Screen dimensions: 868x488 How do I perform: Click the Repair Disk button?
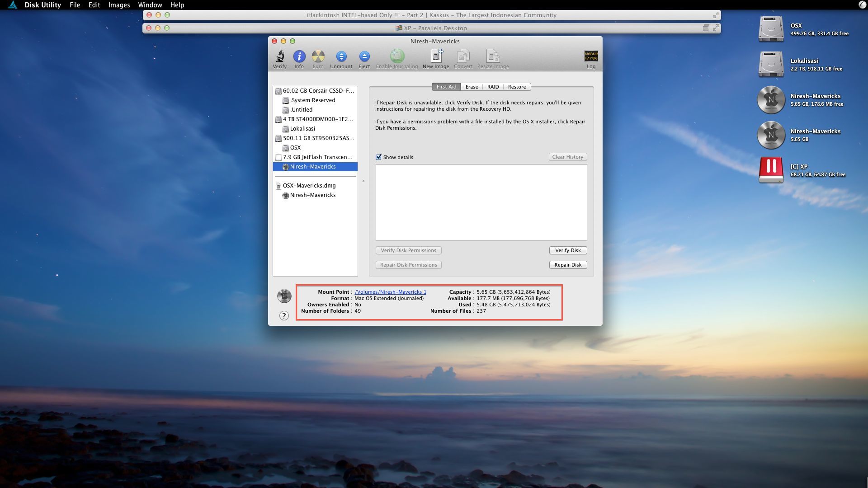coord(568,265)
